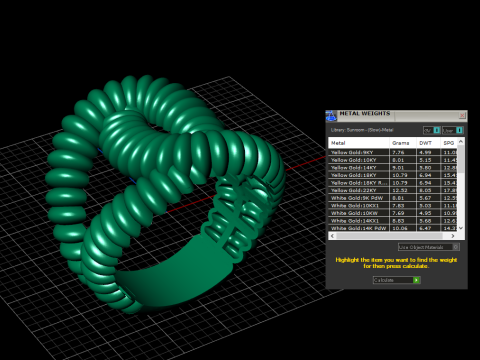Click the 10.06 grams value
The image size is (480, 360).
[x=400, y=228]
